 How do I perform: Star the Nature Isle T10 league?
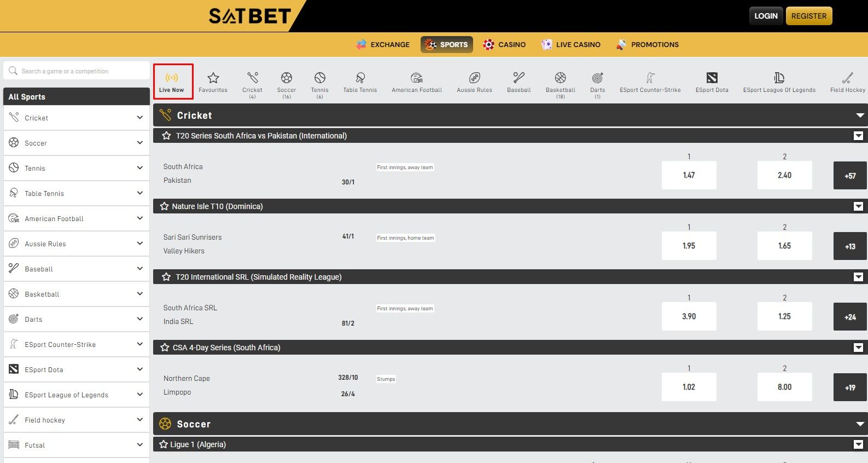[164, 206]
